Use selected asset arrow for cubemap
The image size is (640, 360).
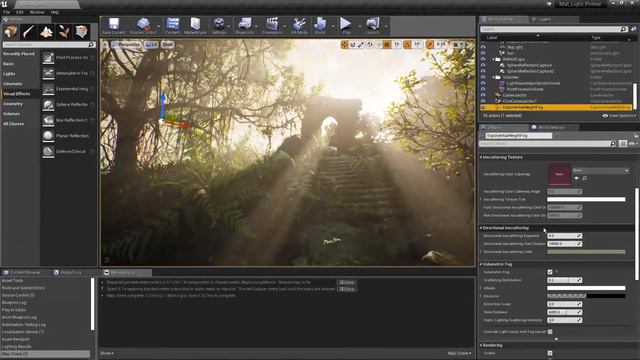click(x=576, y=178)
